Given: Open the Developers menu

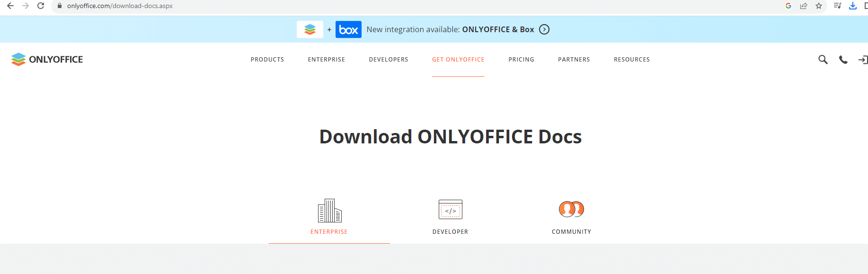Looking at the screenshot, I should [x=389, y=59].
